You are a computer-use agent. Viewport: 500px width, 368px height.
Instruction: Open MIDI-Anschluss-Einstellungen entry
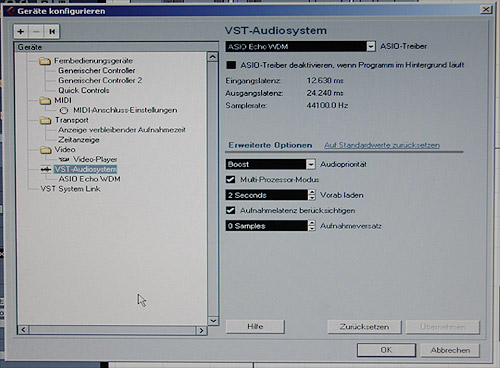pyautogui.click(x=125, y=110)
